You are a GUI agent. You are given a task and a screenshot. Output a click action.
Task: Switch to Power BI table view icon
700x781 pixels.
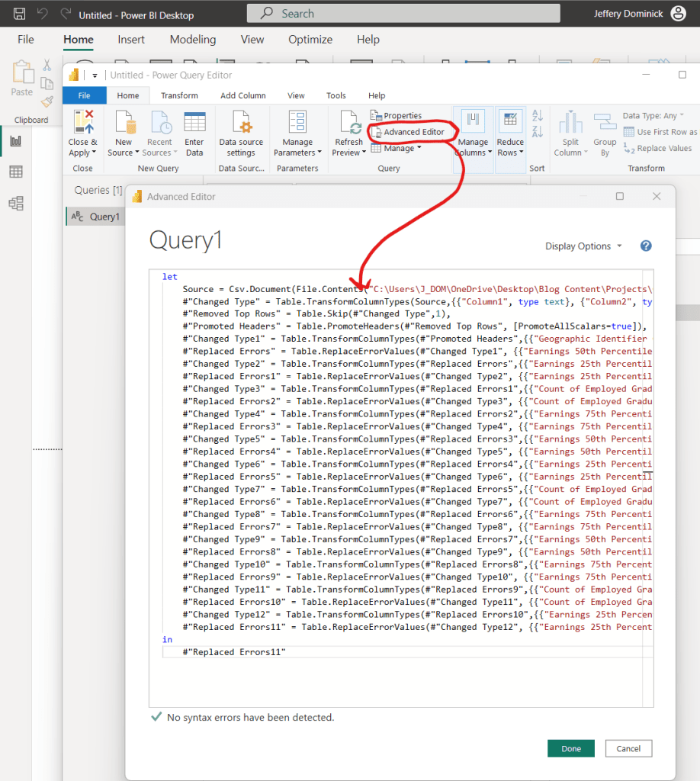[15, 172]
